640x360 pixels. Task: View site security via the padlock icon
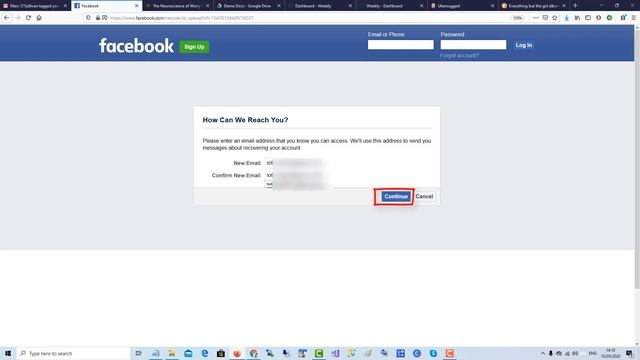pyautogui.click(x=98, y=18)
